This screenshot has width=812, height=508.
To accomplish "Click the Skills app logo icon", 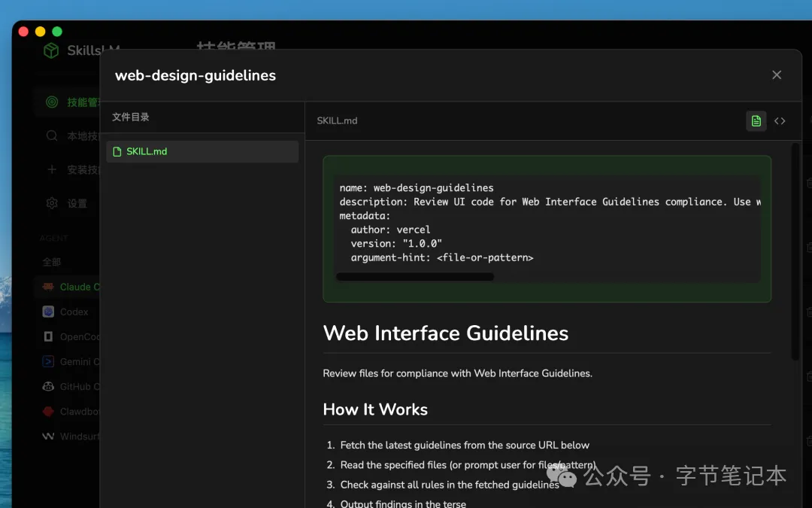I will tap(51, 50).
